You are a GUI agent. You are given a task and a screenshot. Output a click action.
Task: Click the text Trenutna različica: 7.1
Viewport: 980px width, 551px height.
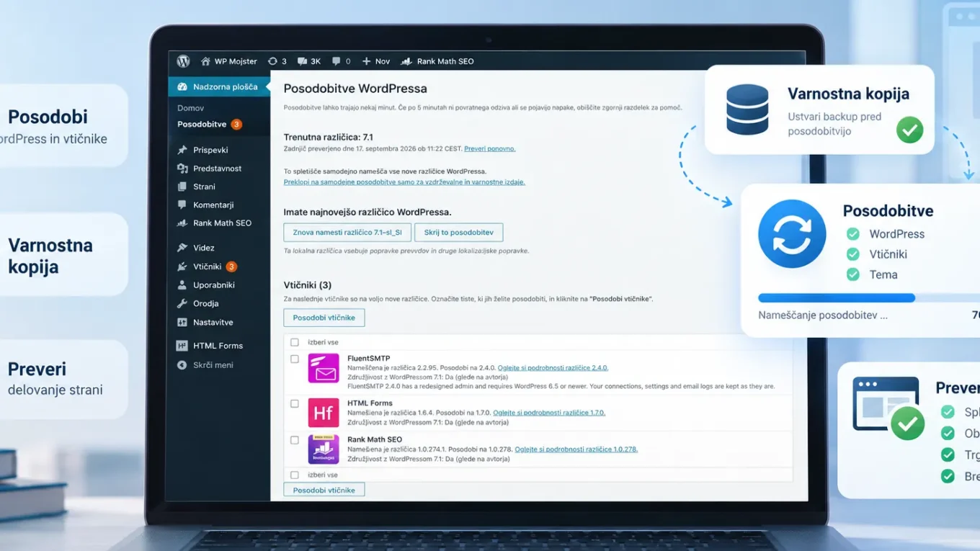[329, 137]
